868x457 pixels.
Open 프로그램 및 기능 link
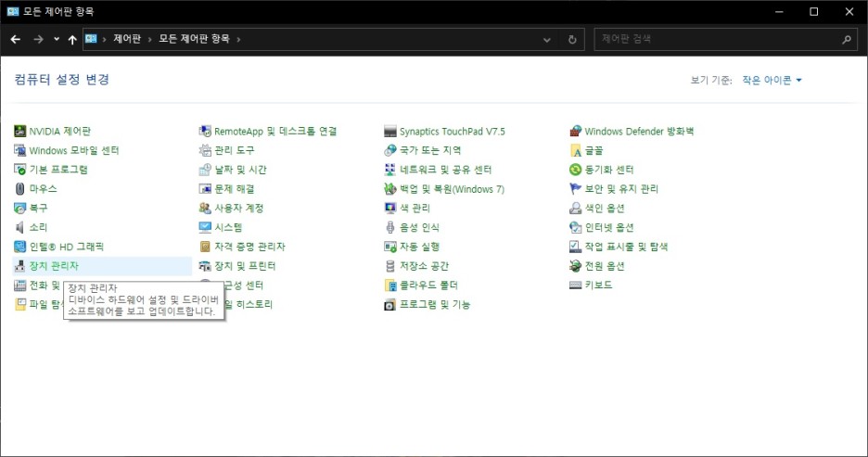(x=435, y=304)
